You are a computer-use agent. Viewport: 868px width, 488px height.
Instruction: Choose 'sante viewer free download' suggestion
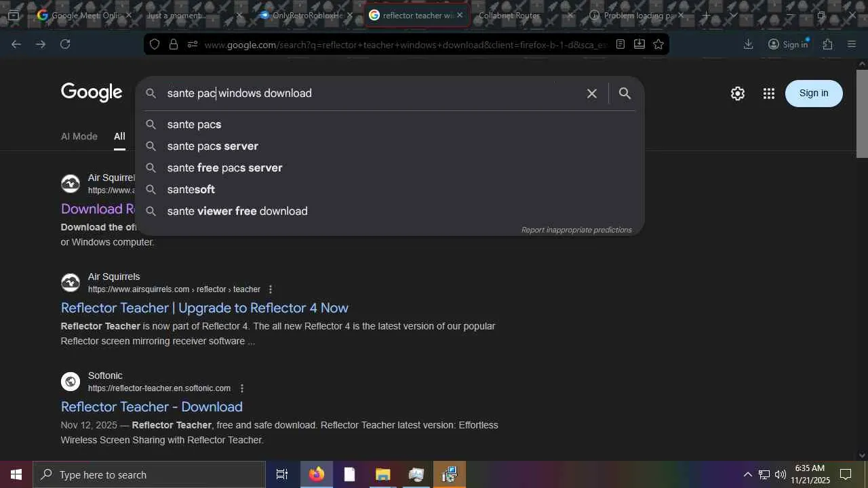pyautogui.click(x=390, y=211)
